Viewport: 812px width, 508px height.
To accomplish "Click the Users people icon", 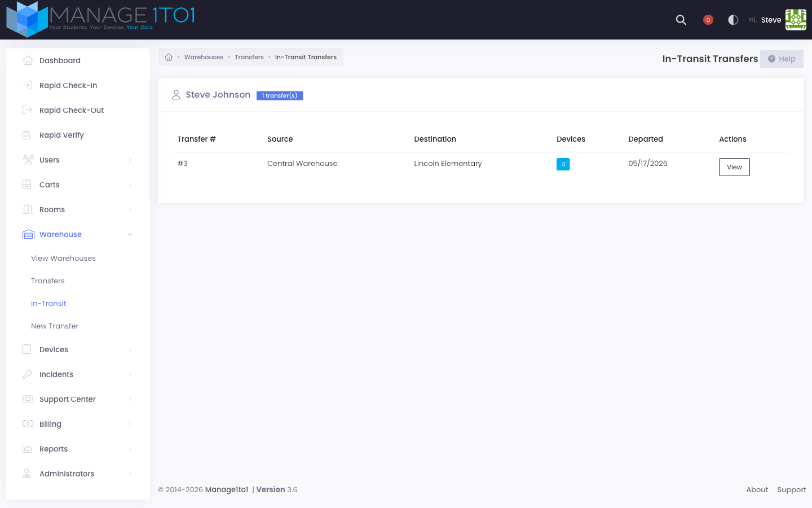I will 28,160.
